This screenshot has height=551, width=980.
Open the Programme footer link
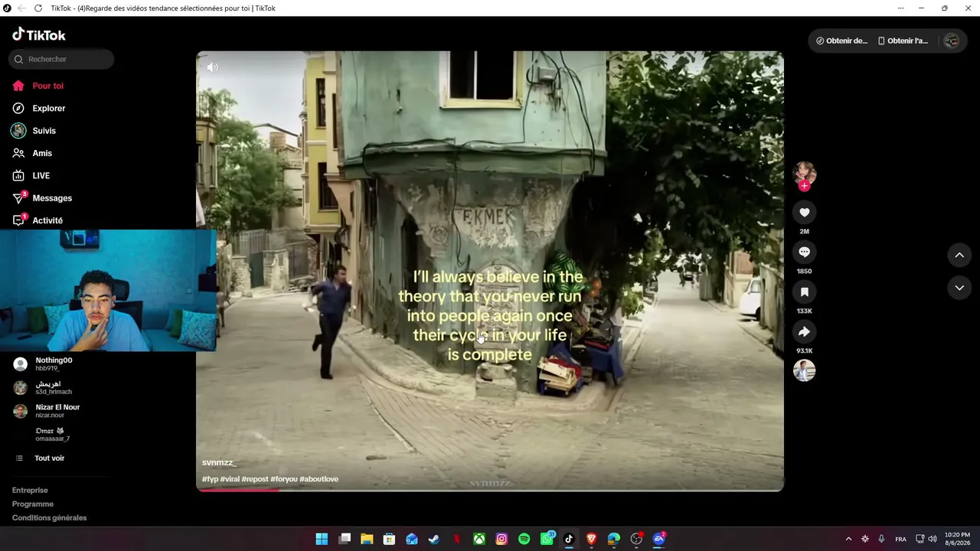point(33,504)
